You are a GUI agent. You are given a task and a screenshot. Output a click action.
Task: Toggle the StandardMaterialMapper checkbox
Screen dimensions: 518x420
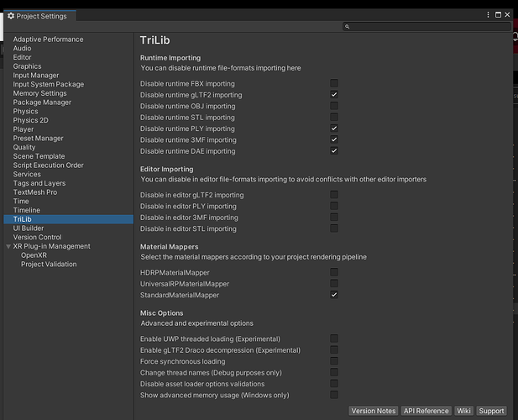[334, 295]
